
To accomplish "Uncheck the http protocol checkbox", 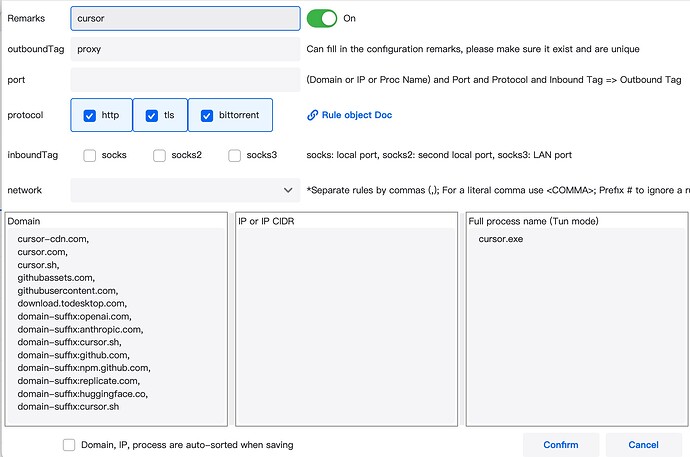I will pyautogui.click(x=90, y=116).
